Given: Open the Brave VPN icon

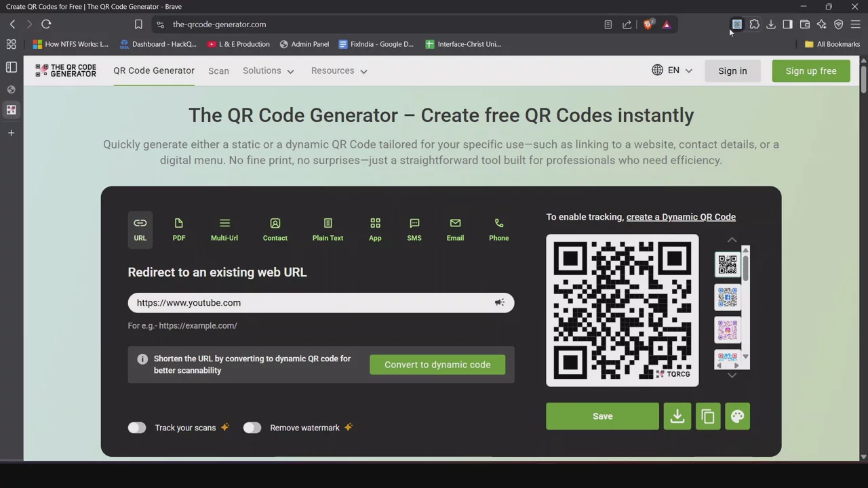Looking at the screenshot, I should click(839, 24).
